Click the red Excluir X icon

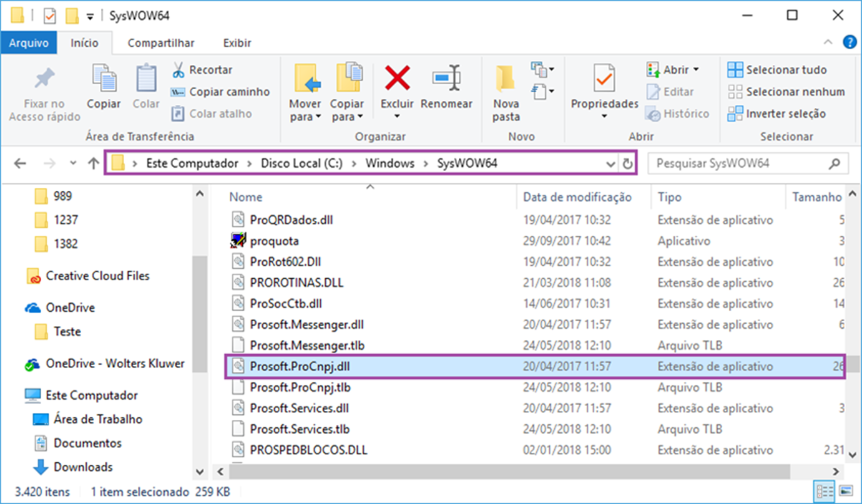coord(398,79)
